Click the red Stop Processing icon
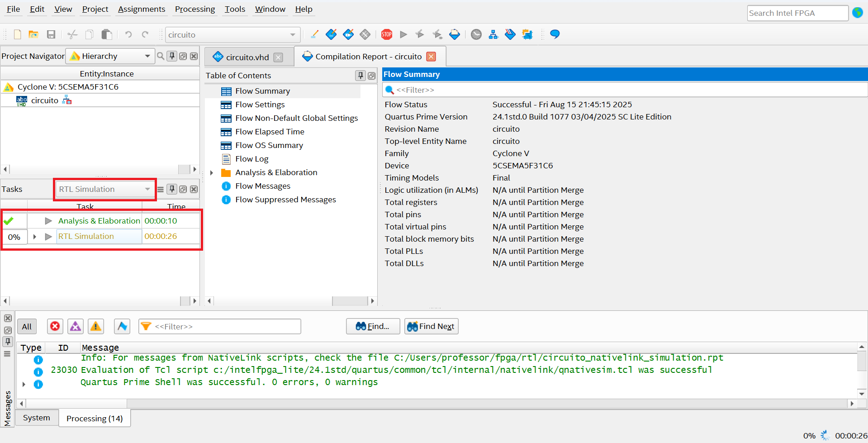This screenshot has height=443, width=868. [x=386, y=34]
